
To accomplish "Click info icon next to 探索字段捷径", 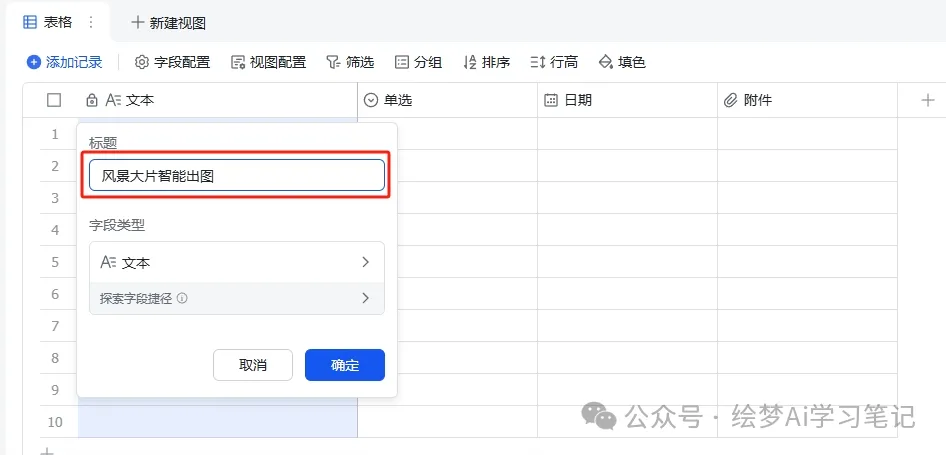I will tap(182, 298).
